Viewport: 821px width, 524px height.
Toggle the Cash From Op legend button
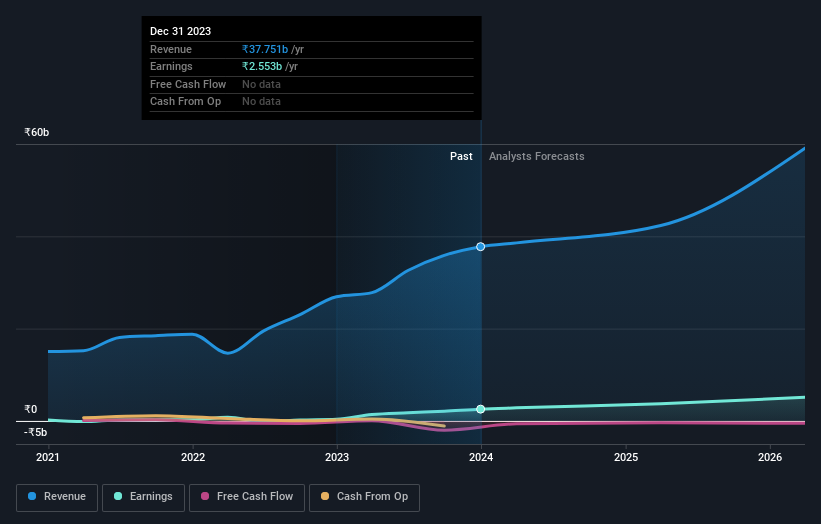tap(364, 497)
